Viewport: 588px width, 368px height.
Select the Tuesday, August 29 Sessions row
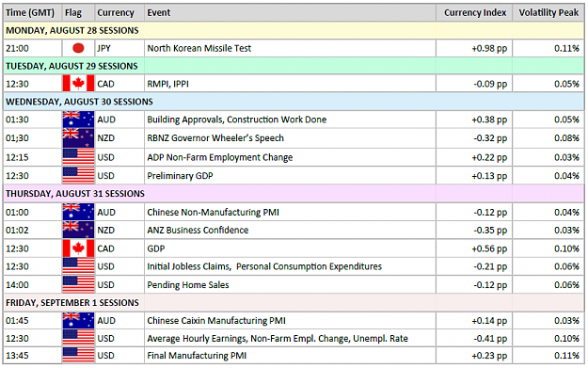294,66
